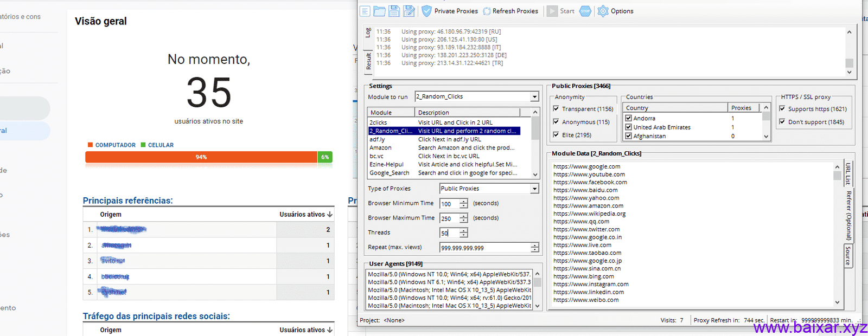The width and height of the screenshot is (868, 336).
Task: Click the Save As floppy-with-pencil icon
Action: (409, 11)
